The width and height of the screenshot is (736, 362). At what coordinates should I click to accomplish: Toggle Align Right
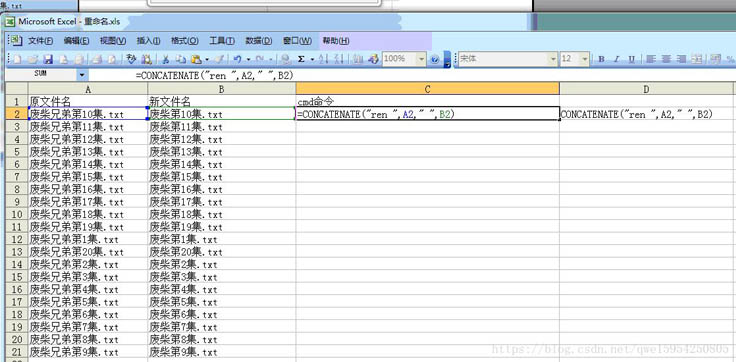[681, 59]
